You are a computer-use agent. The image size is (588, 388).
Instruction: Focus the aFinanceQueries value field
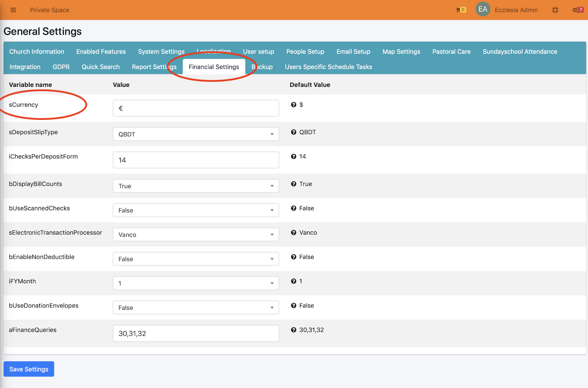click(196, 334)
